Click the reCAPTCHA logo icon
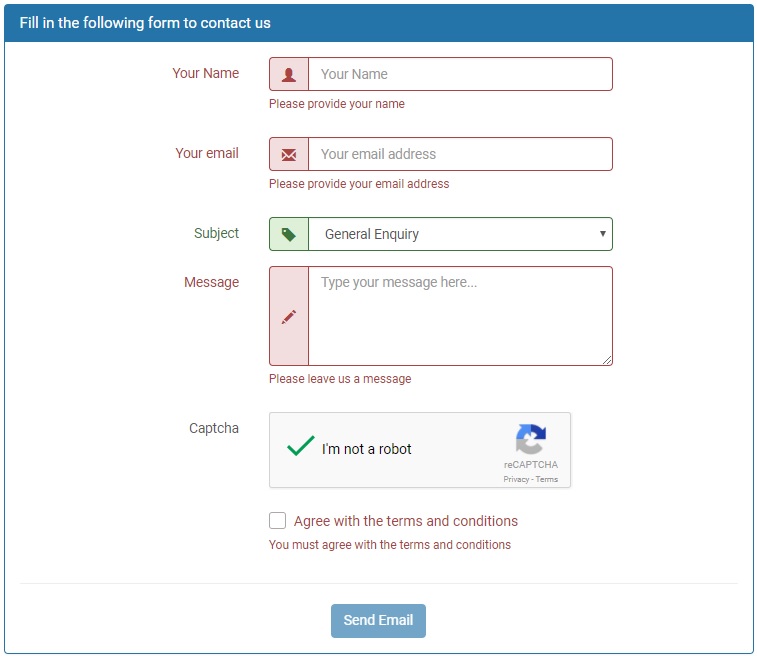Viewport: 757px width, 657px height. point(531,440)
